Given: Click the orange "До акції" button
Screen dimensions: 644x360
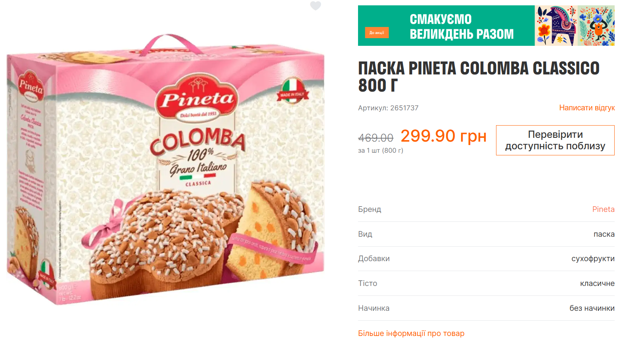Looking at the screenshot, I should pyautogui.click(x=377, y=33).
